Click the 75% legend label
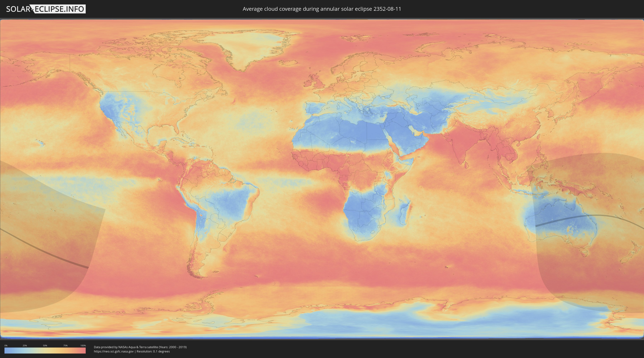 point(65,345)
